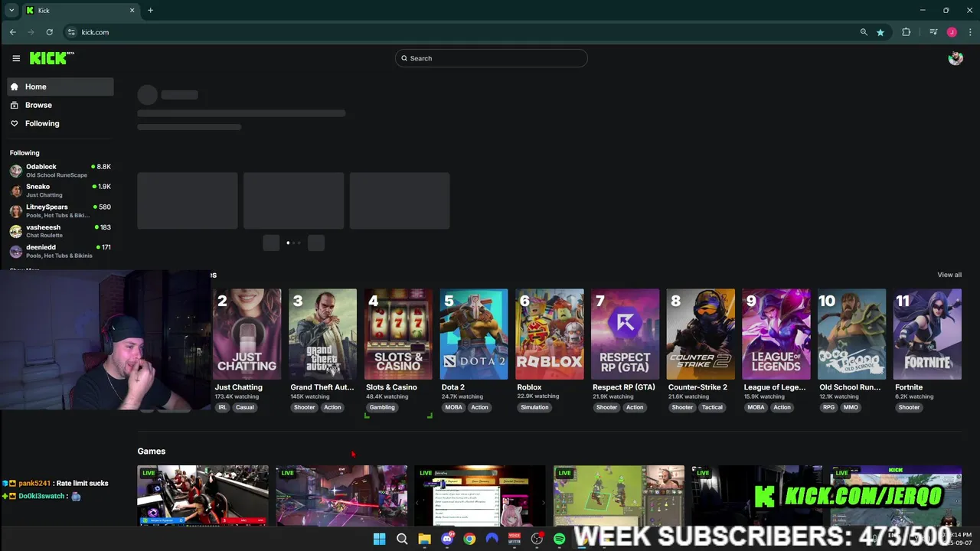Open LitneySpears' followed channel
The image size is (980, 551).
(x=60, y=210)
